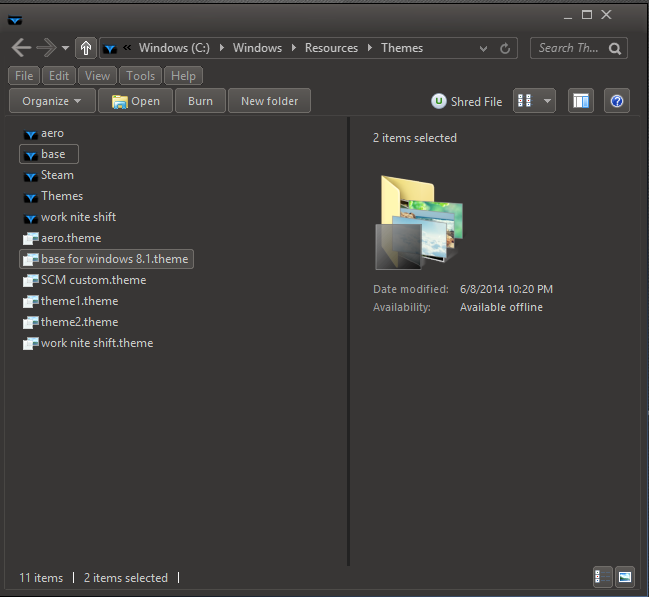The image size is (649, 597).
Task: Expand arrow after Windows breadcrumb
Action: (x=293, y=48)
